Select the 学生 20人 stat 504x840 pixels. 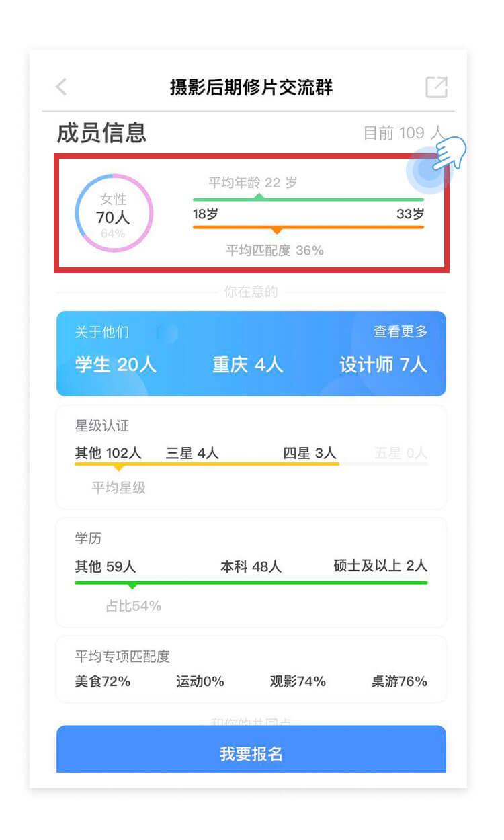pyautogui.click(x=116, y=365)
